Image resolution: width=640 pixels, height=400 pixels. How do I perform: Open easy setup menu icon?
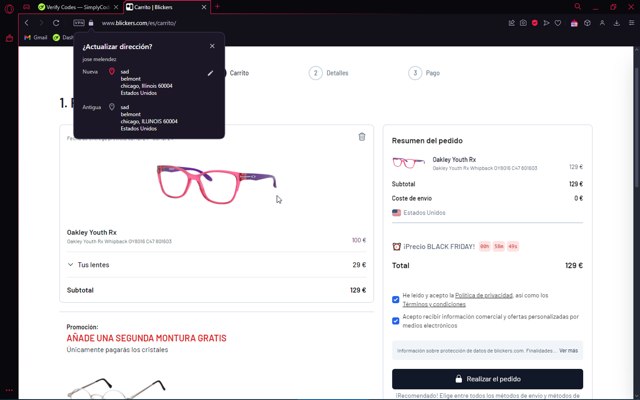pyautogui.click(x=631, y=23)
